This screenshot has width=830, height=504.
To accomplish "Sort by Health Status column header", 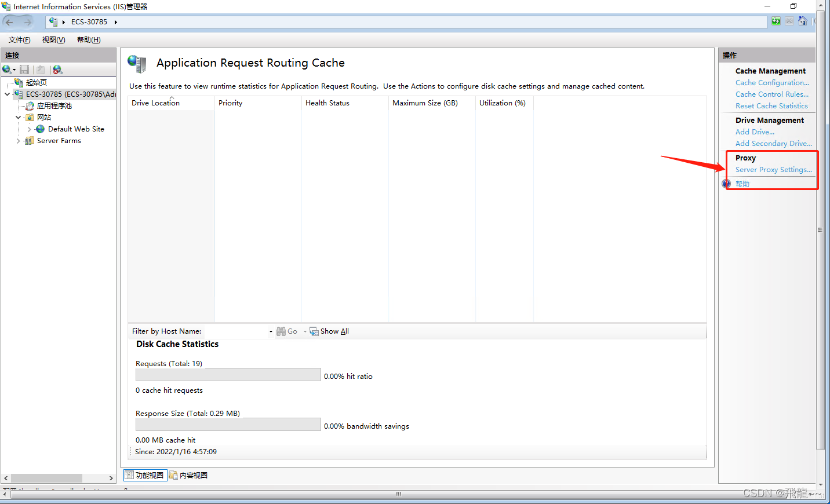I will tap(345, 103).
